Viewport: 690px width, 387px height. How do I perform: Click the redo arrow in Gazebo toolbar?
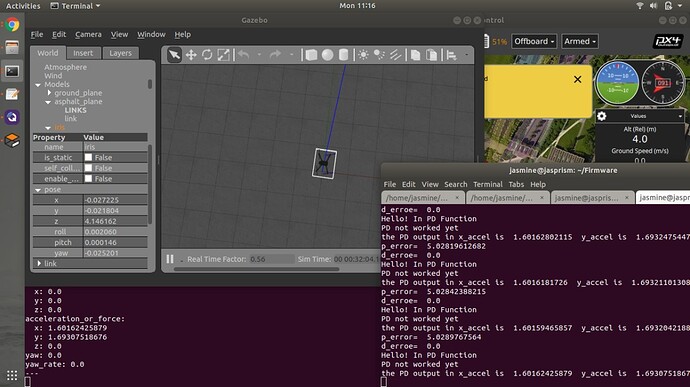point(275,55)
